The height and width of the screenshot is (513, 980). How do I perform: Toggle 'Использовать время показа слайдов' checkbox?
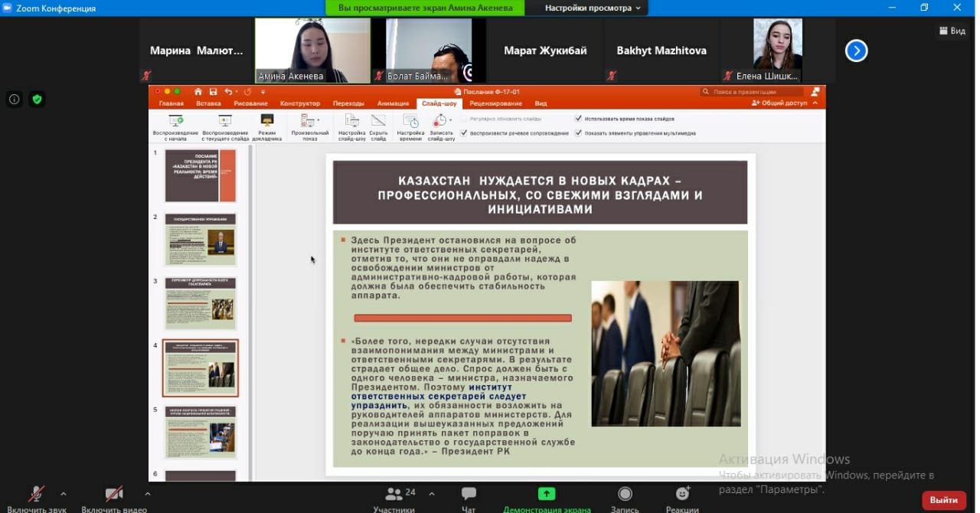coord(578,119)
